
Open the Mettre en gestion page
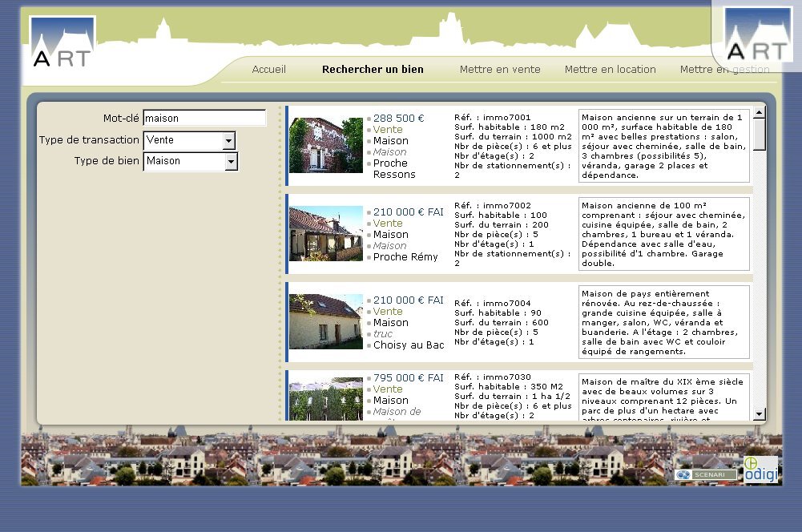click(x=724, y=70)
